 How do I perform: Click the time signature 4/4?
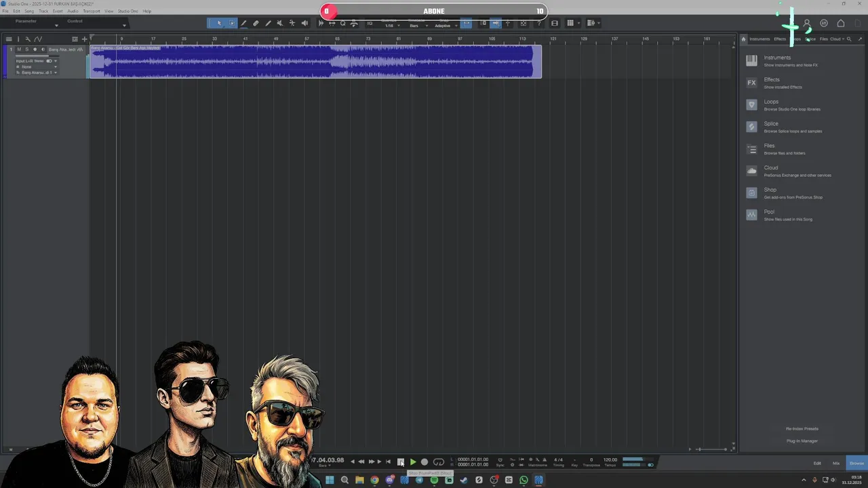(x=558, y=460)
